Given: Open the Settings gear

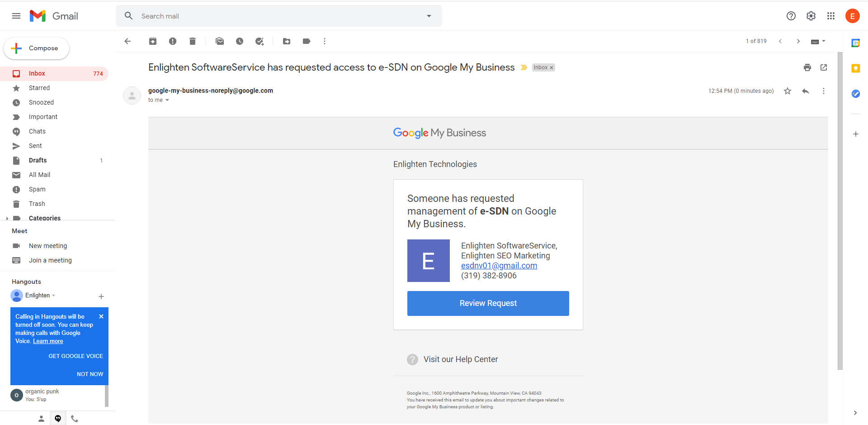Looking at the screenshot, I should 811,16.
